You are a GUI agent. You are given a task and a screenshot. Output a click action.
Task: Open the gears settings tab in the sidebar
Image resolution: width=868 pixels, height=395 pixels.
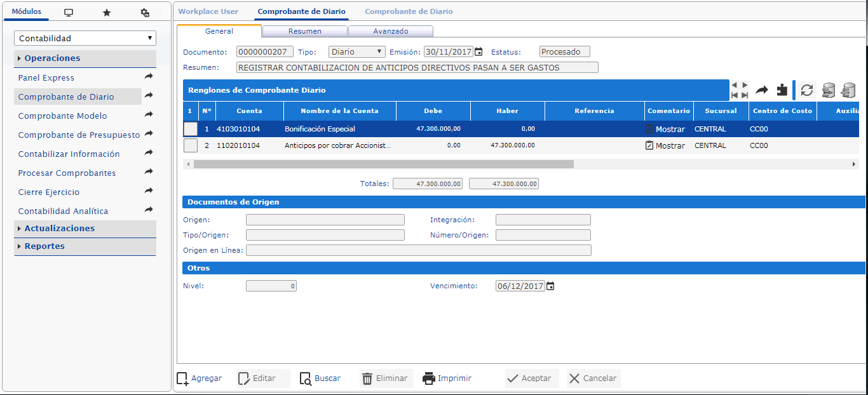coord(145,13)
